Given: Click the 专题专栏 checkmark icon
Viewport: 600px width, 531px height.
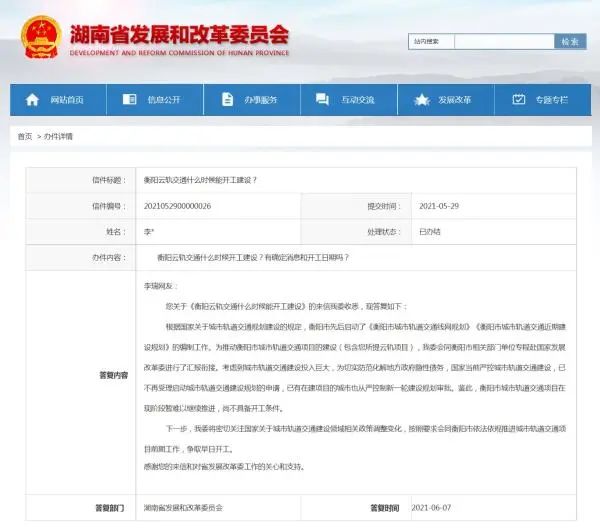Looking at the screenshot, I should [518, 100].
